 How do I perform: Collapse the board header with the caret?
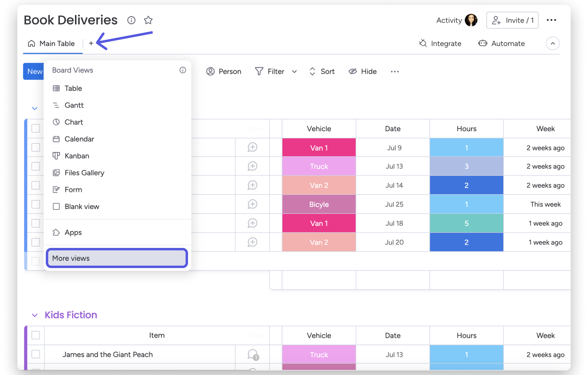tap(553, 43)
